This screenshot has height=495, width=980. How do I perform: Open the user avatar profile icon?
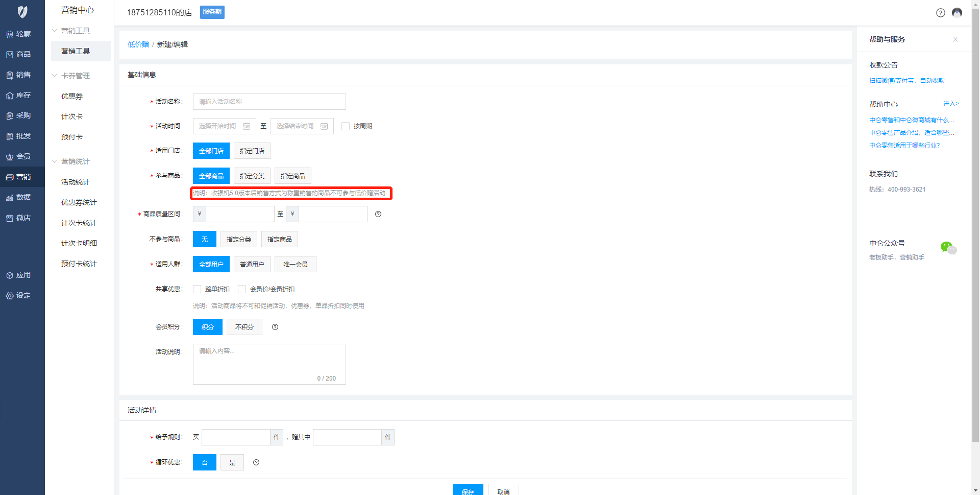click(x=957, y=13)
